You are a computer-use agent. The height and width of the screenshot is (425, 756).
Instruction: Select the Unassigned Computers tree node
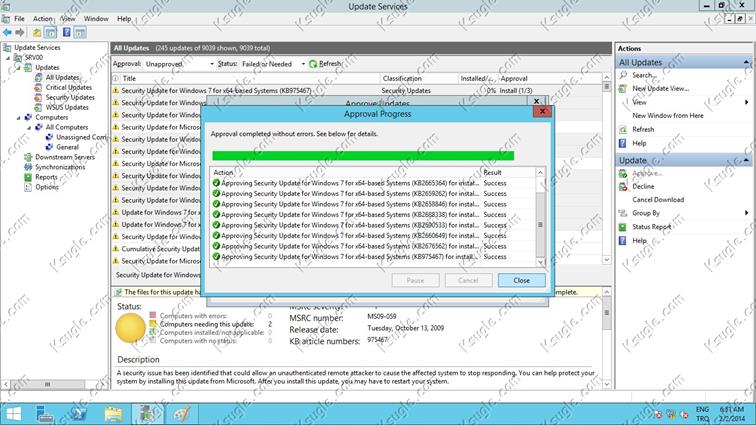coord(81,137)
